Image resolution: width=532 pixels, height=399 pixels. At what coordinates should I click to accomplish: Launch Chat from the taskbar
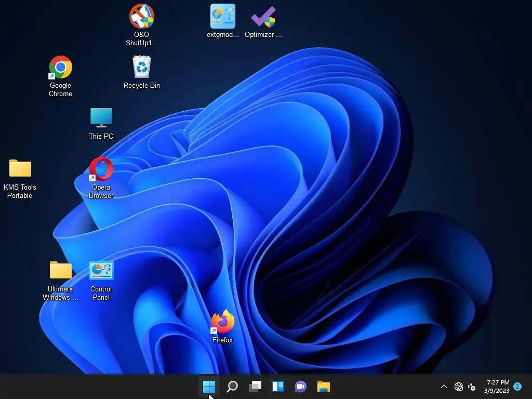[x=301, y=387]
